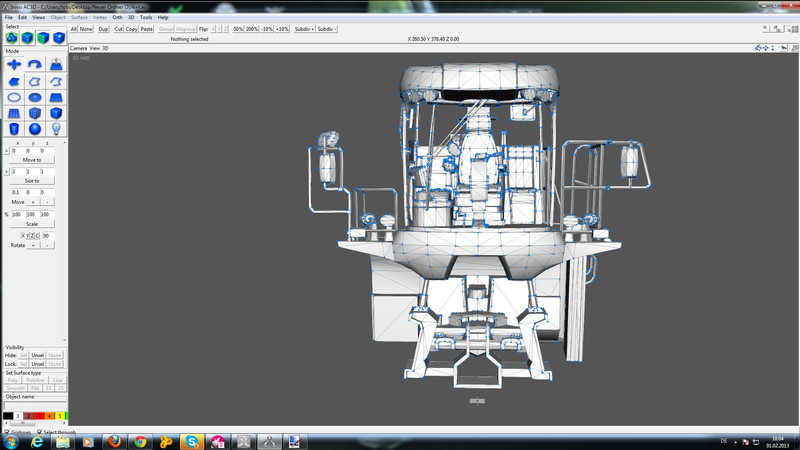This screenshot has width=800, height=450.
Task: Select Surface selection mode cube icon
Action: coord(43,38)
